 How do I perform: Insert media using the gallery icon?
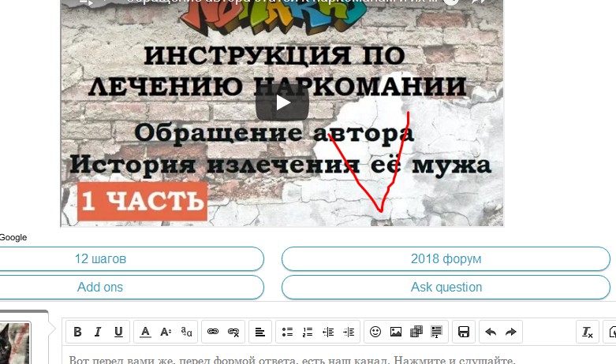coord(416,332)
